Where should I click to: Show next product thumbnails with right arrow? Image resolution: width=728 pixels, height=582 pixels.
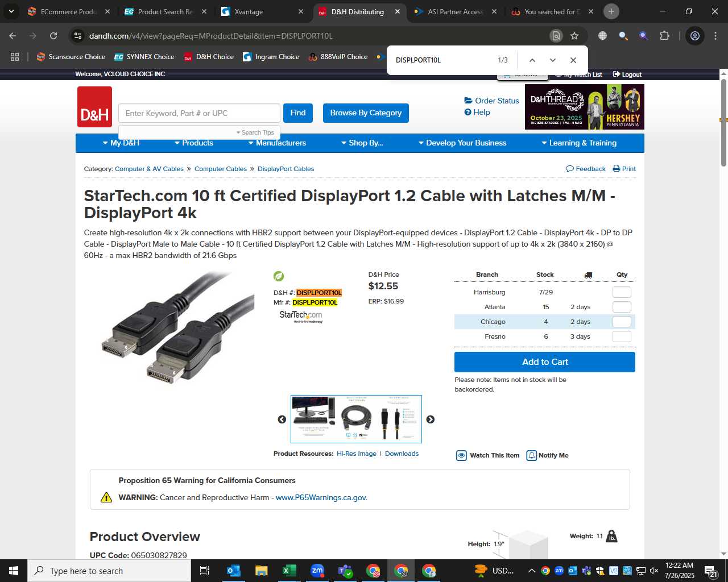[431, 419]
